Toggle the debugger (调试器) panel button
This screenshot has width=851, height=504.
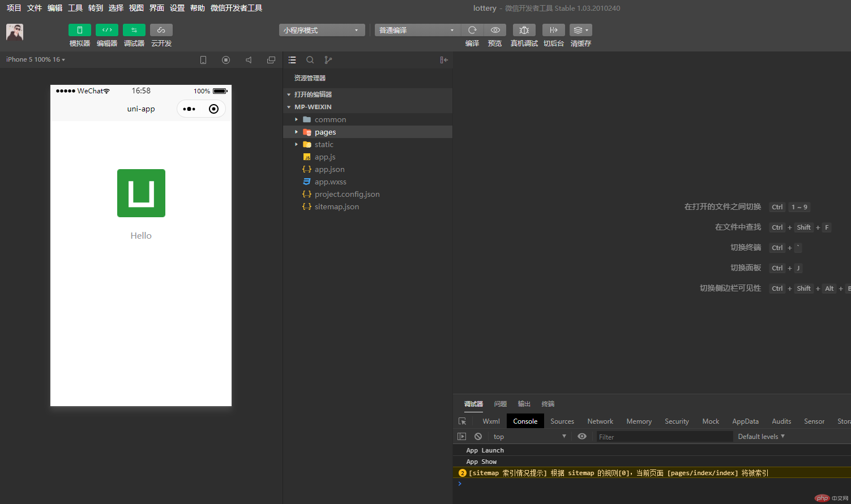(x=134, y=30)
